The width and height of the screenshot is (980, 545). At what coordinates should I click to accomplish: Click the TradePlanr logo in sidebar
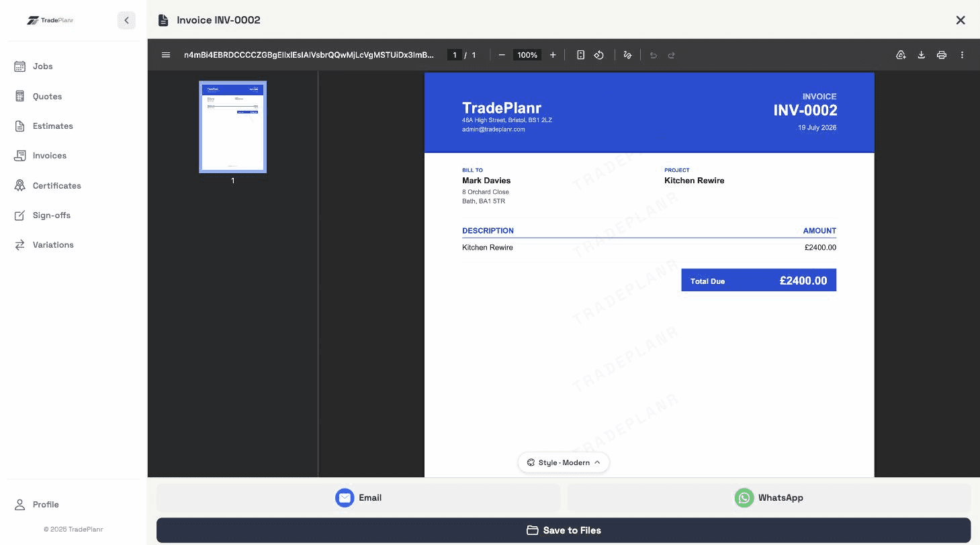50,20
